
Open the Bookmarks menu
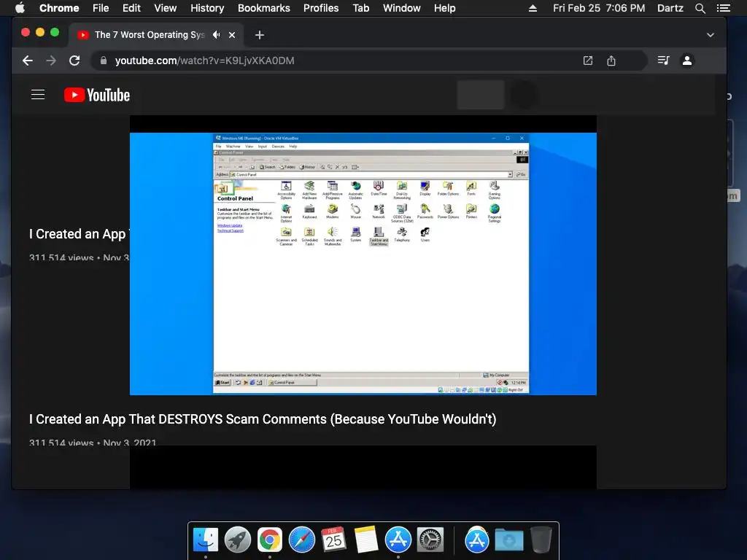coord(264,8)
